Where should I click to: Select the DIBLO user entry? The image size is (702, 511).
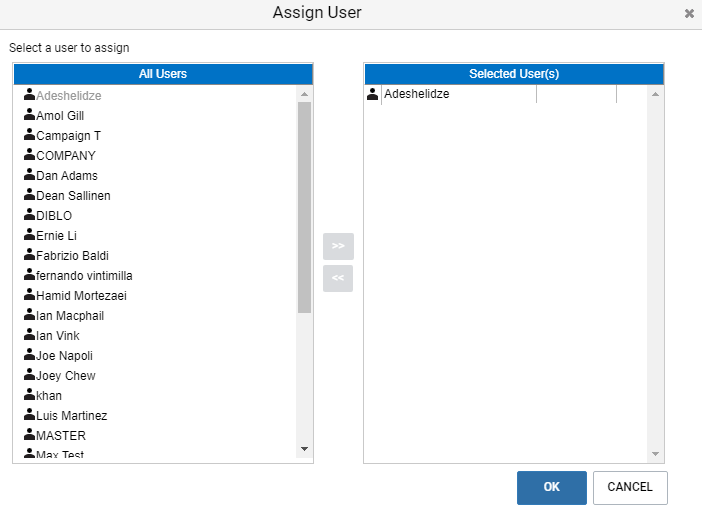pyautogui.click(x=54, y=215)
